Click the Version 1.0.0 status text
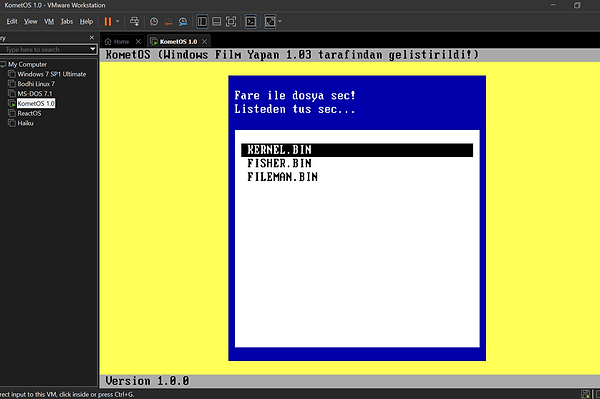 coord(147,381)
